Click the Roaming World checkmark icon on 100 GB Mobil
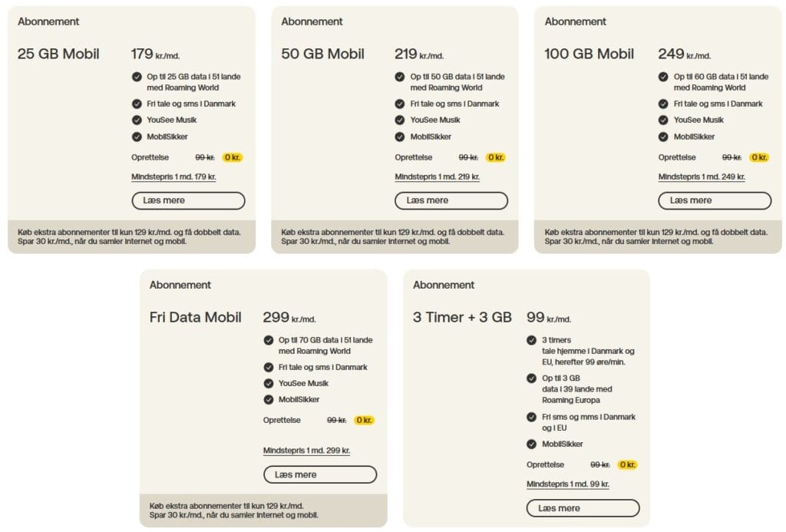The width and height of the screenshot is (786, 532). point(663,77)
